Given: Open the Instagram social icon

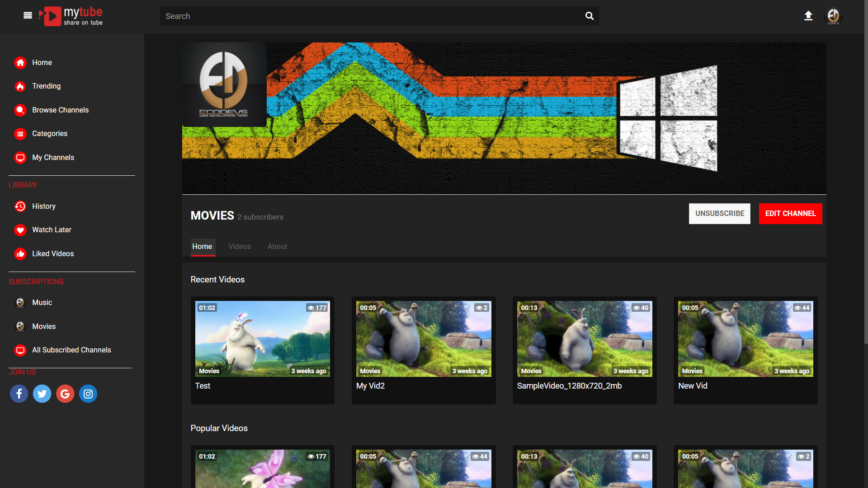Looking at the screenshot, I should pyautogui.click(x=88, y=394).
